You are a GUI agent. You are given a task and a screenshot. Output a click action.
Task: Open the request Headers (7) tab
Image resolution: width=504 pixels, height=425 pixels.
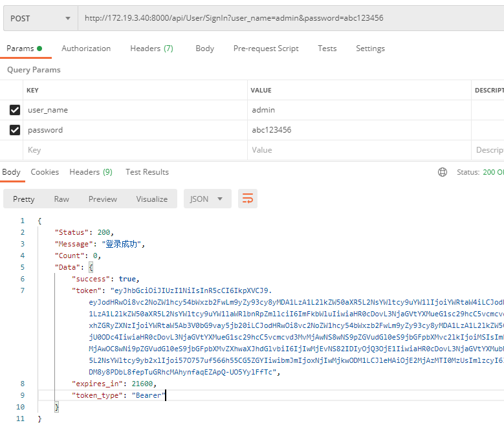pos(151,49)
